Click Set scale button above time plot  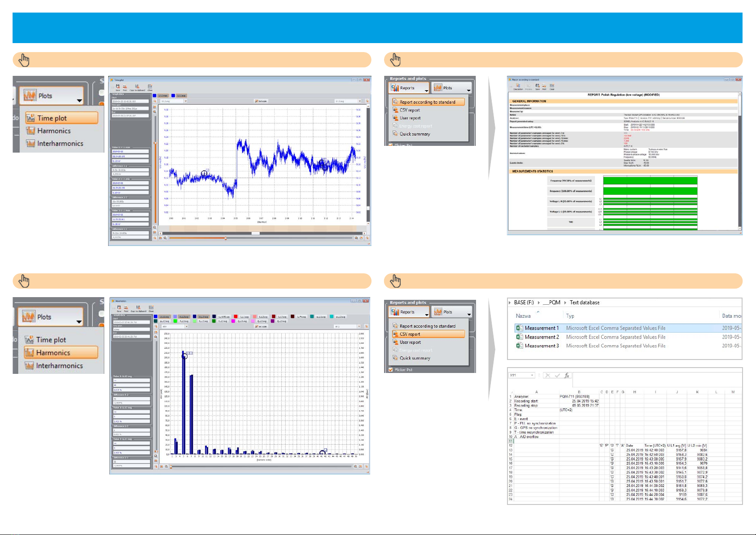(x=261, y=101)
